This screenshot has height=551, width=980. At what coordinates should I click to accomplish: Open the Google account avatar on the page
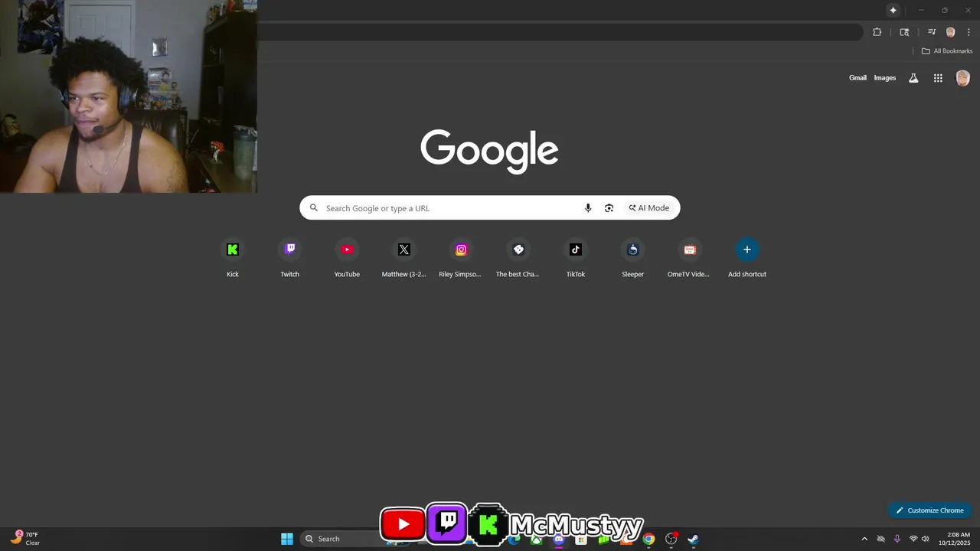point(963,78)
